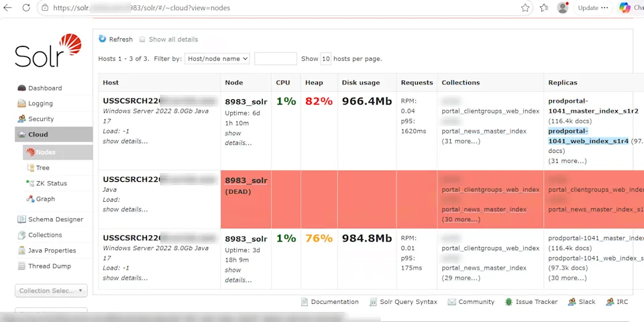
Task: Click the Tree folder icon
Action: pyautogui.click(x=30, y=168)
